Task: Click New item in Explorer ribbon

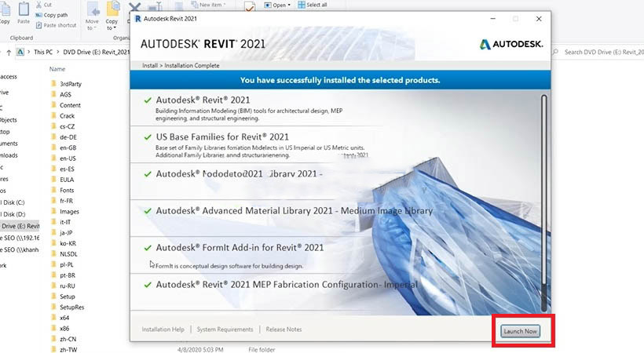Action: click(x=209, y=5)
